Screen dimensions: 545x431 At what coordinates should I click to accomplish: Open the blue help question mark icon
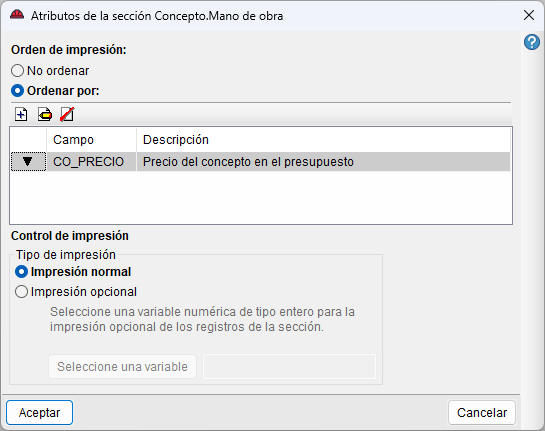pos(532,42)
